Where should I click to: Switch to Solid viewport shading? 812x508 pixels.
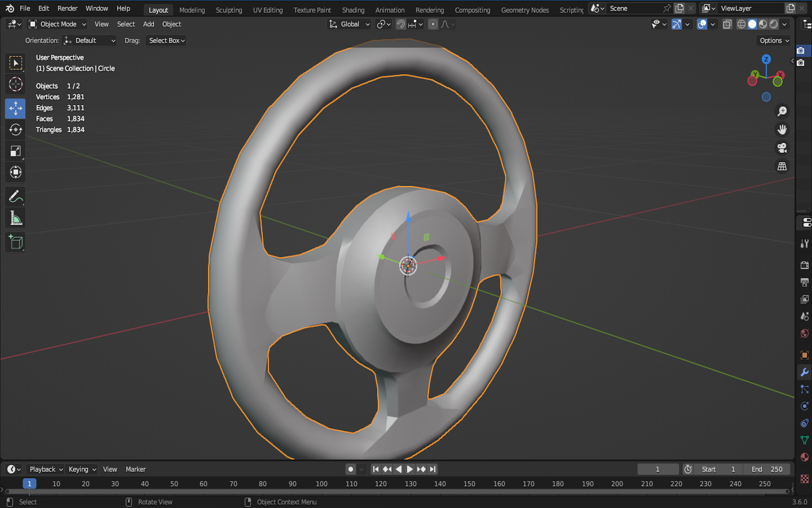point(752,24)
